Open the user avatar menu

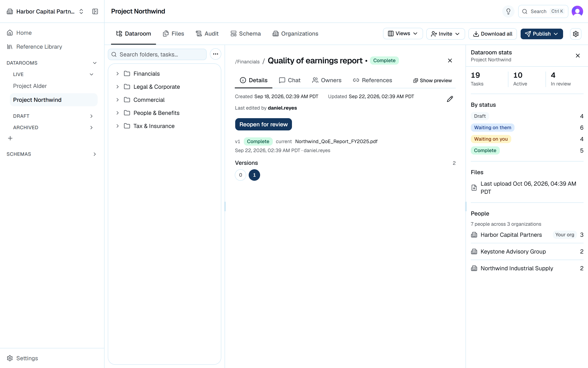coord(577,11)
